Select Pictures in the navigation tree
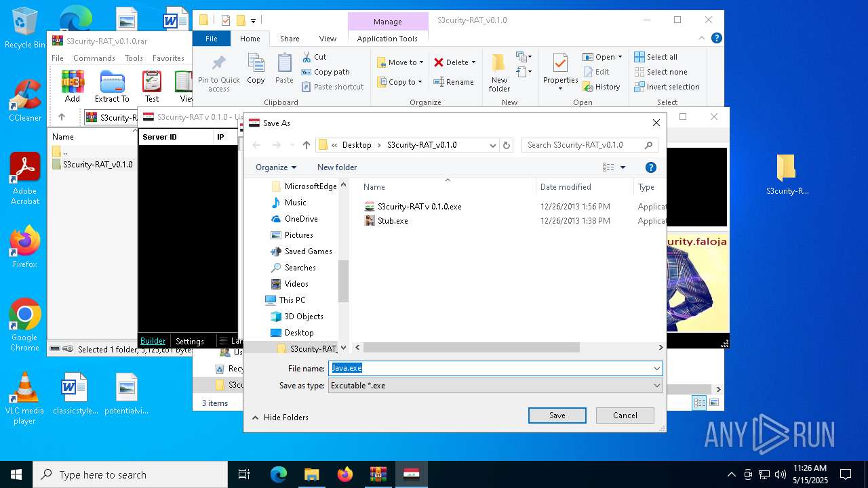The height and width of the screenshot is (488, 868). (x=298, y=235)
